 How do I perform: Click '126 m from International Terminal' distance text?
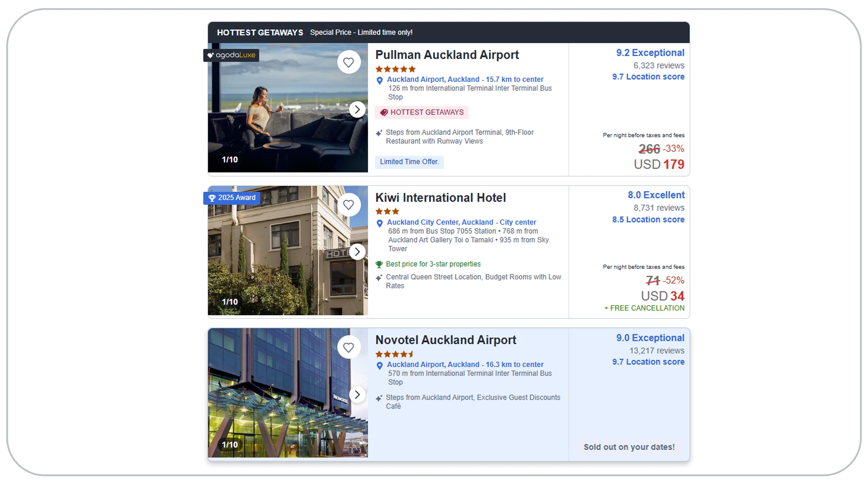click(x=470, y=93)
